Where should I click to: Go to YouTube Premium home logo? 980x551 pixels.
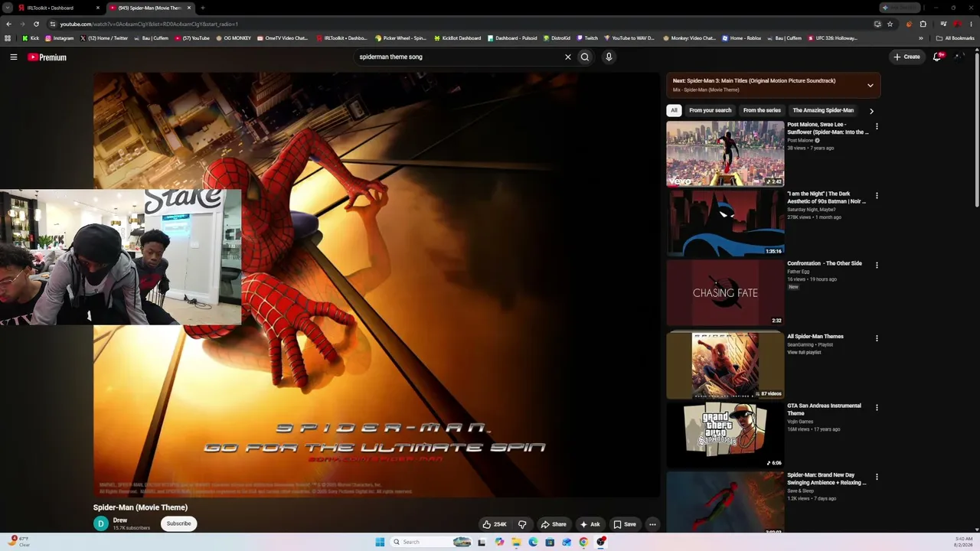point(47,57)
